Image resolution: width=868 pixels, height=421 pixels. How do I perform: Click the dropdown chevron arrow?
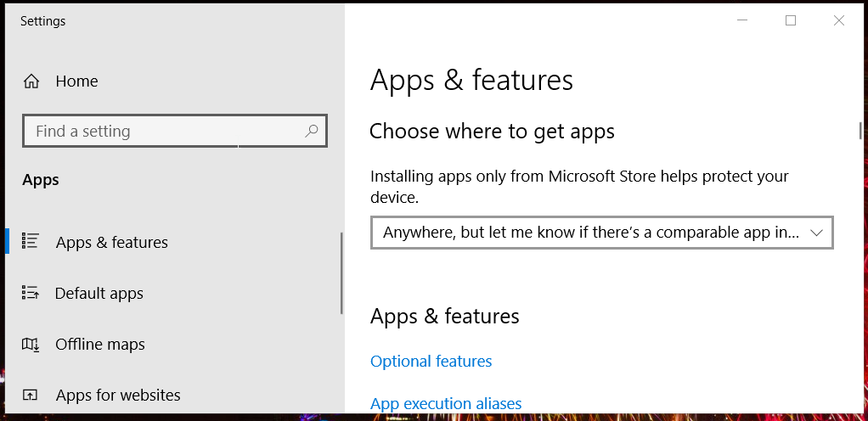pyautogui.click(x=817, y=233)
